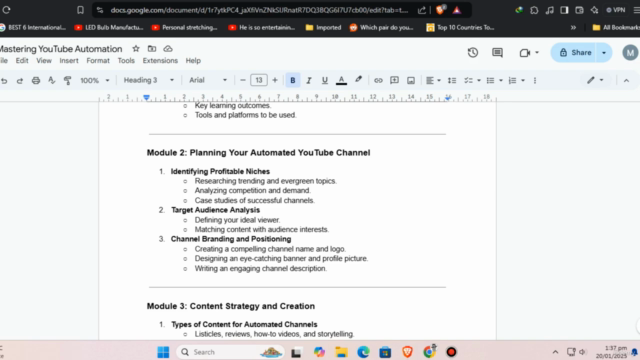This screenshot has height=360, width=640.
Task: Open 'LED Bulb Manufactu...' bookmark
Action: click(109, 27)
